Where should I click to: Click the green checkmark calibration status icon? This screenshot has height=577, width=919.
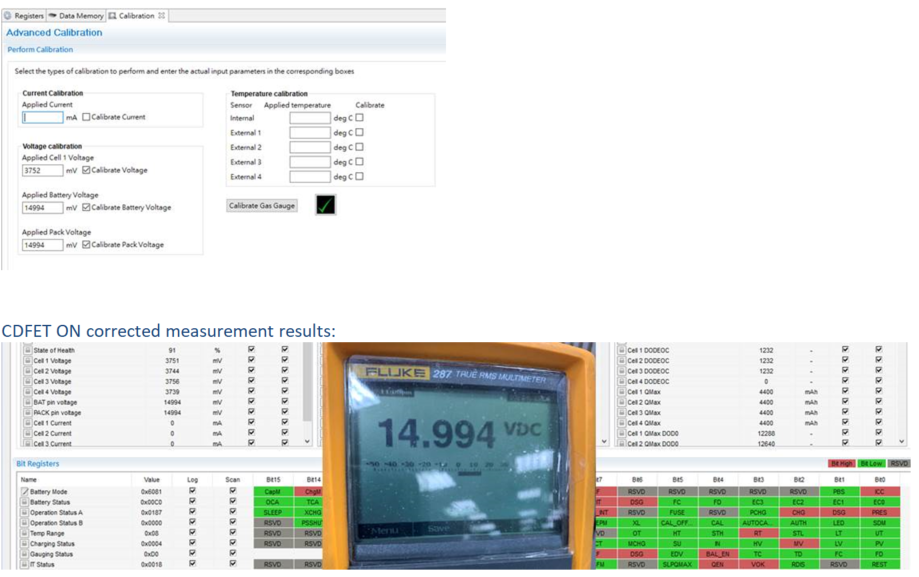point(325,205)
